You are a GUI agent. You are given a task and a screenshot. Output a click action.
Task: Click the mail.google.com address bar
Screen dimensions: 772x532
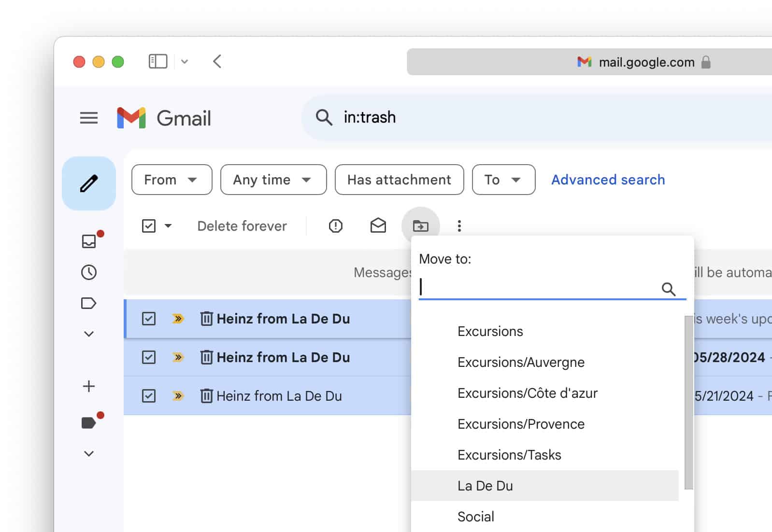[589, 62]
